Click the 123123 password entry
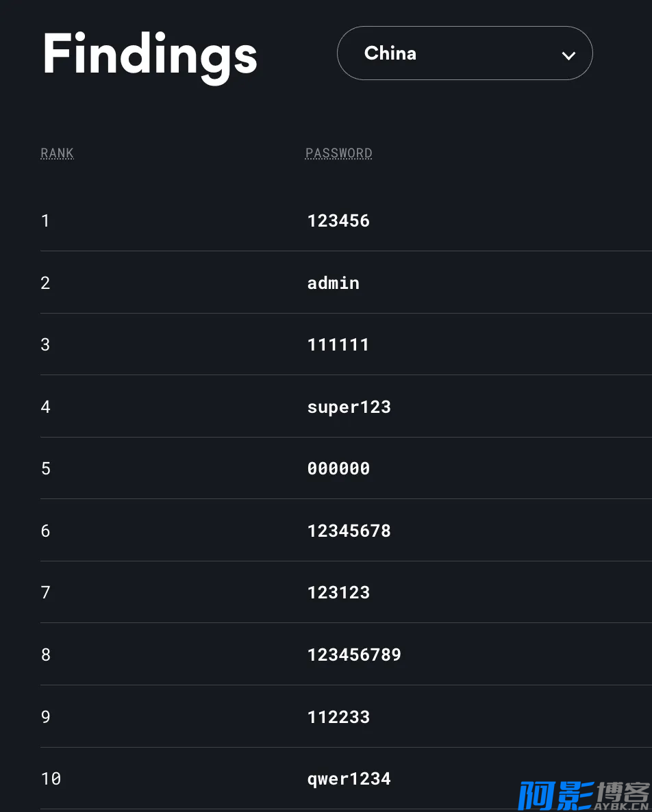 [338, 592]
